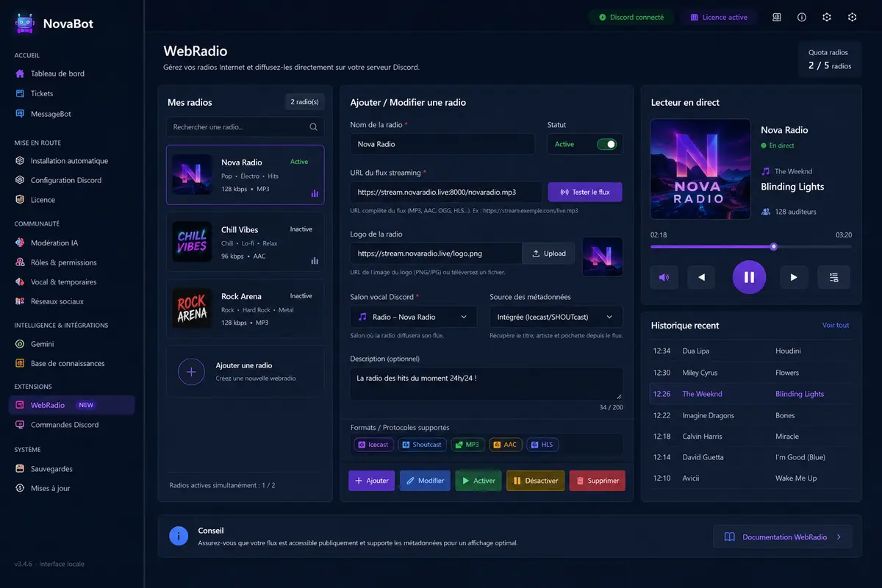Click the NovaBot robot logo
This screenshot has width=882, height=588.
pos(25,24)
